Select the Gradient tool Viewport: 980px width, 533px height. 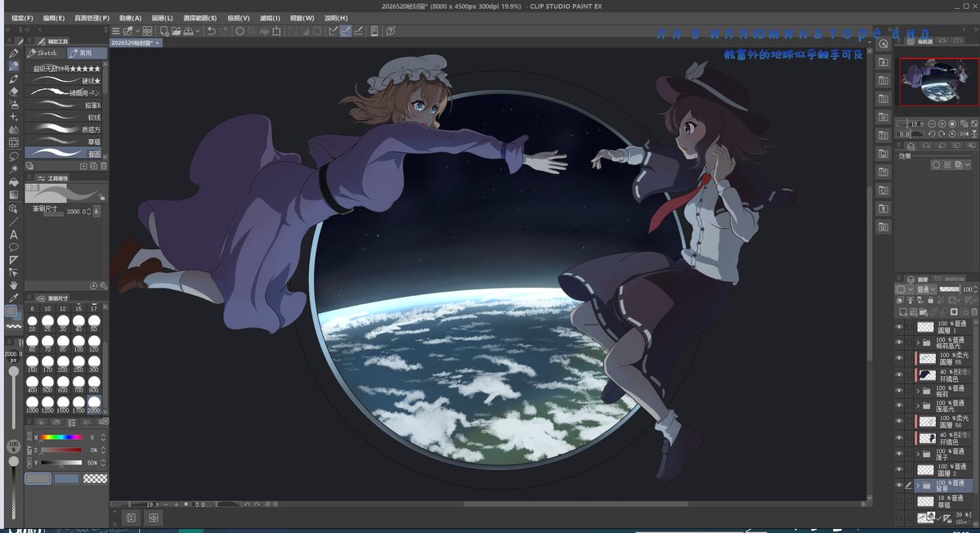13,195
